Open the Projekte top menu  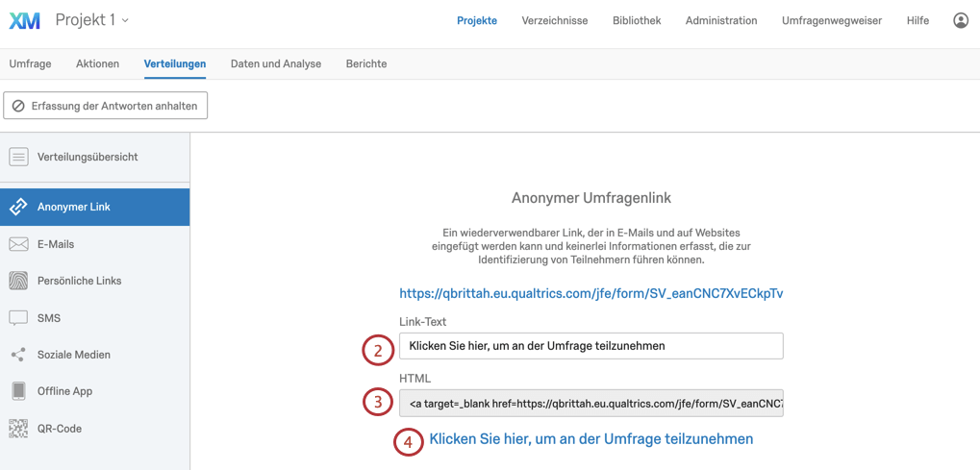(477, 20)
